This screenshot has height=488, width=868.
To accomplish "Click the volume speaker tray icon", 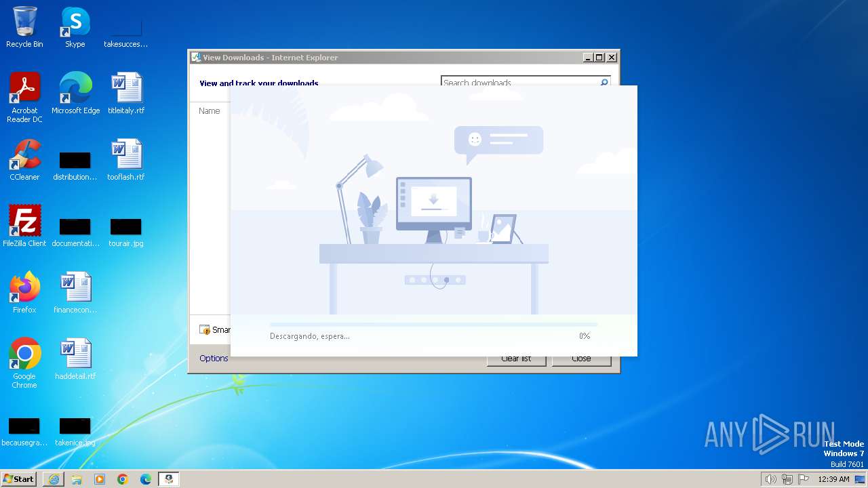I will pyautogui.click(x=770, y=479).
